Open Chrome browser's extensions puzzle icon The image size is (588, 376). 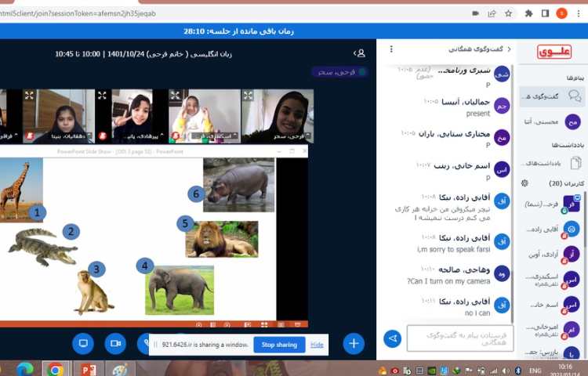click(528, 13)
